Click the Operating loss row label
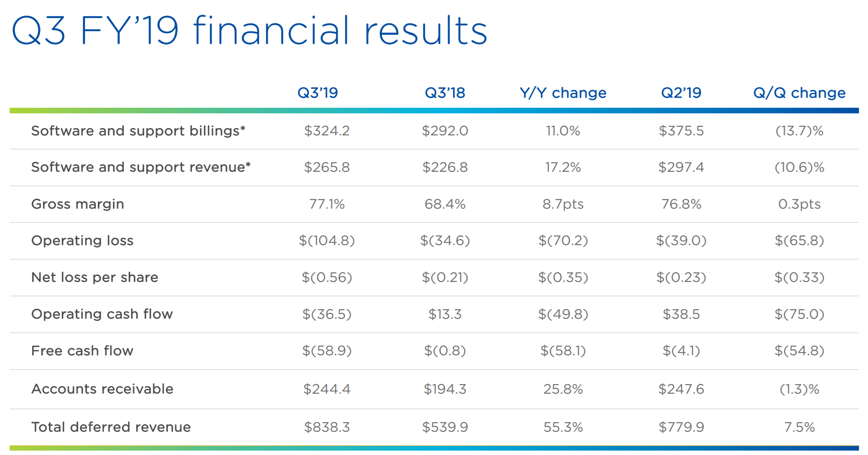The width and height of the screenshot is (868, 455). (83, 240)
